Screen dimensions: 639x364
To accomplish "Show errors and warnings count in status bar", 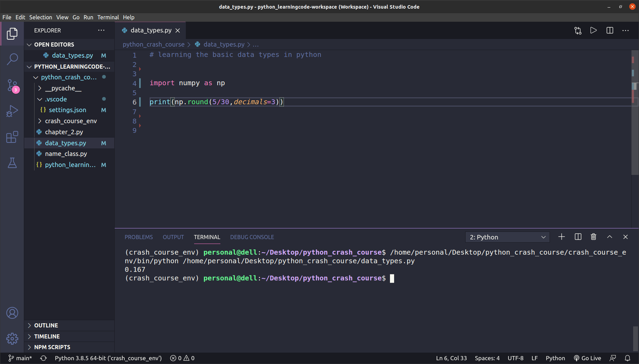I will pyautogui.click(x=182, y=358).
